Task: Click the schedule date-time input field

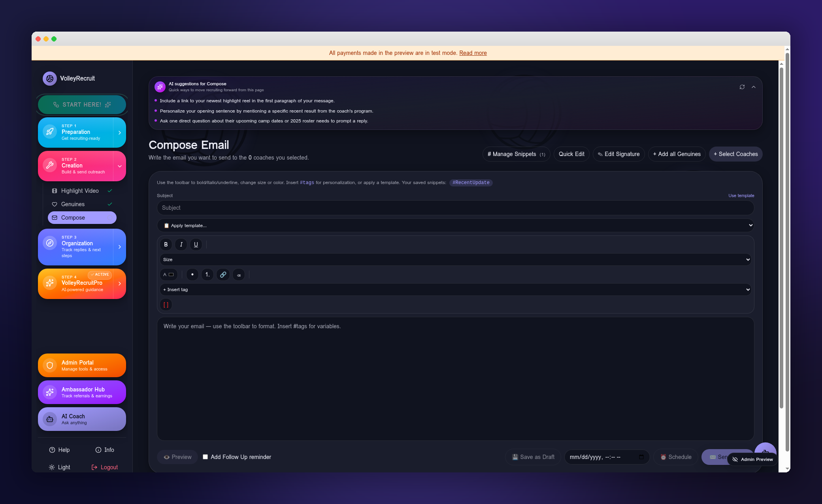Action: (x=607, y=457)
